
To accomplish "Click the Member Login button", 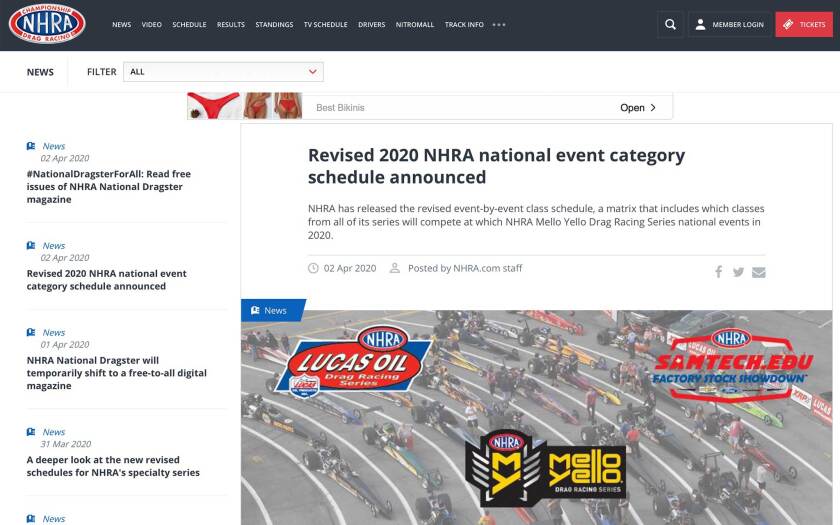I will point(730,25).
